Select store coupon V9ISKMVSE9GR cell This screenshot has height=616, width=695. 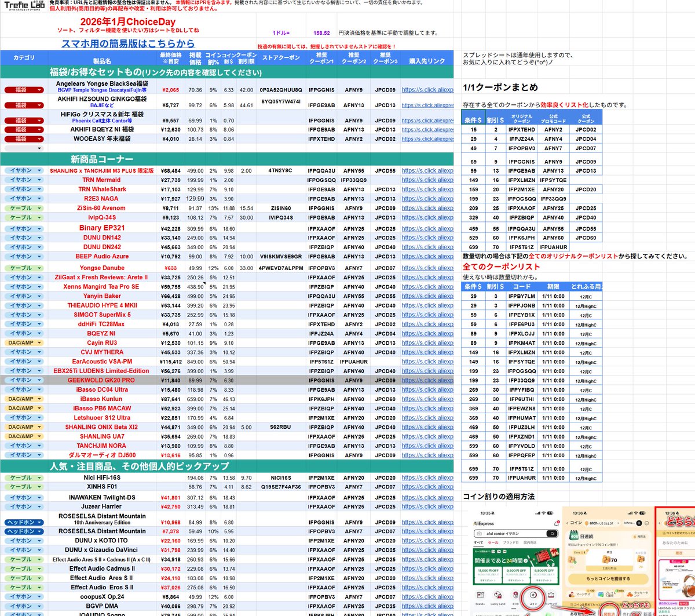coord(281,256)
